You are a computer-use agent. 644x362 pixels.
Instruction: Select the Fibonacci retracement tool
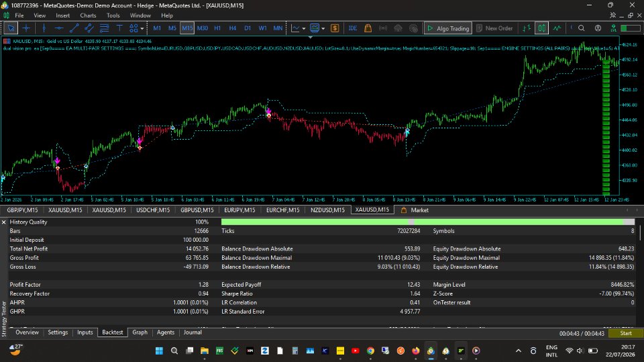tap(105, 28)
